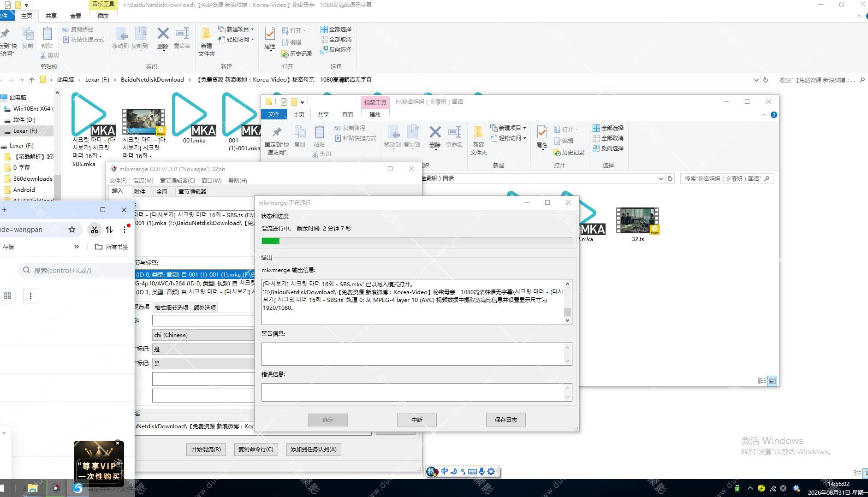Click Pin to Quick Access in the 秘密妈妈 Explorer ribbon

coord(277,141)
